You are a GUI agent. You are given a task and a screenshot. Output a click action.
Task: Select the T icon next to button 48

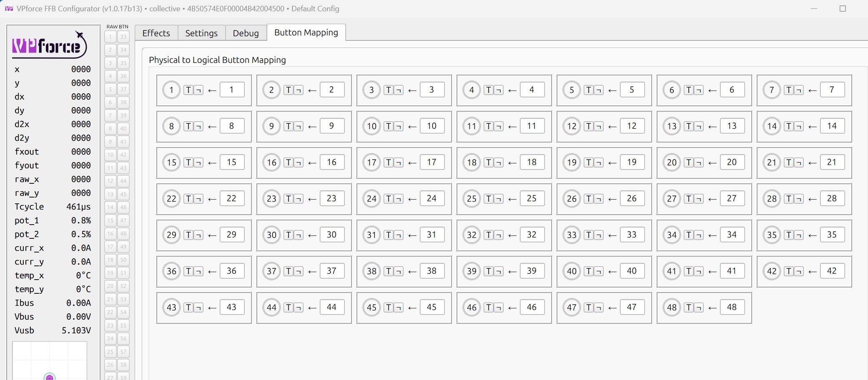[x=688, y=307]
